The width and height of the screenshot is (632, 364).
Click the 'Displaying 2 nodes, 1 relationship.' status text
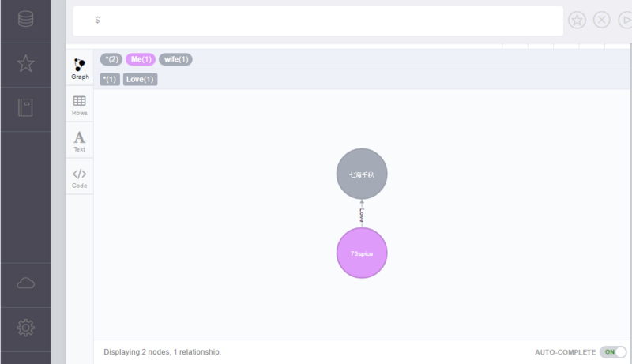coord(163,352)
